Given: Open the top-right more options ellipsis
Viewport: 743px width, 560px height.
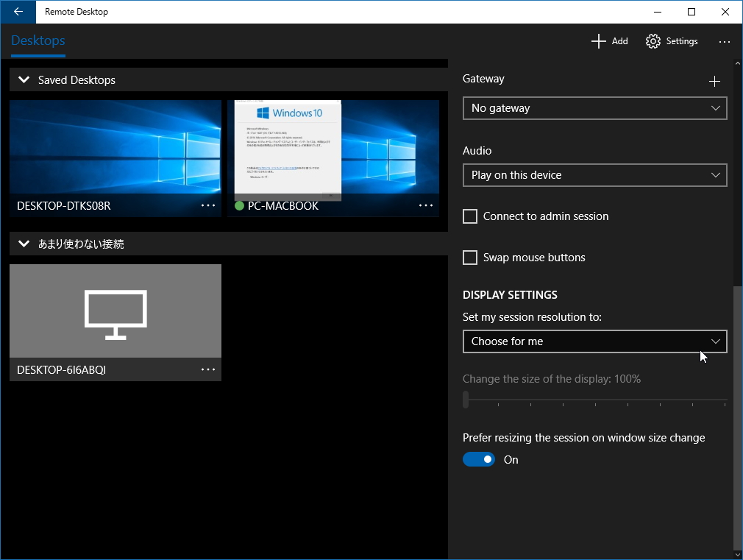Looking at the screenshot, I should click(725, 42).
